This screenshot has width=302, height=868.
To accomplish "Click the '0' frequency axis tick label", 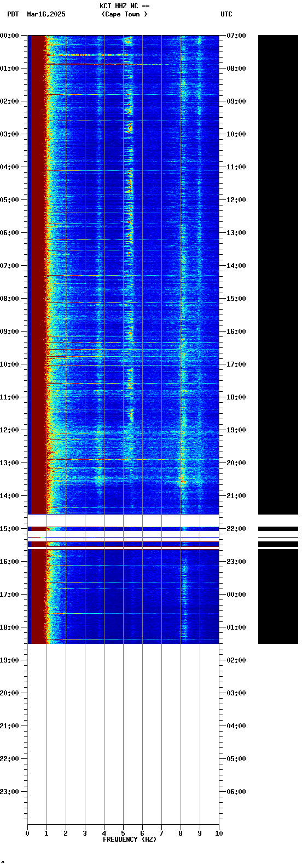I will (27, 833).
